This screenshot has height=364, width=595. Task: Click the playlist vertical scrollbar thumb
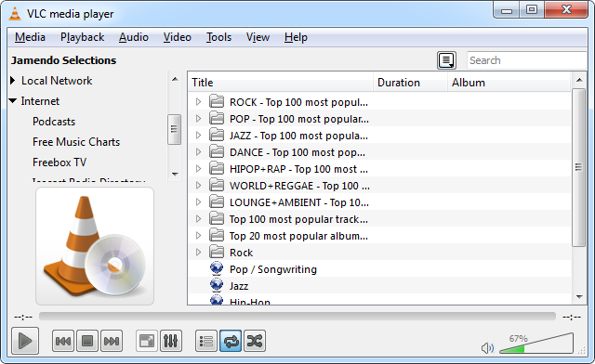578,167
